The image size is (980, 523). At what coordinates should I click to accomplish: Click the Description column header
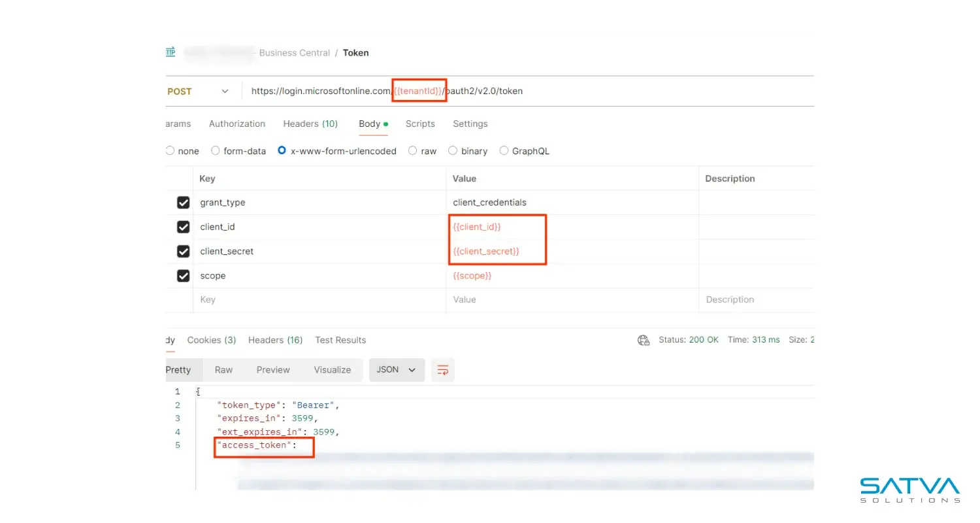(730, 178)
